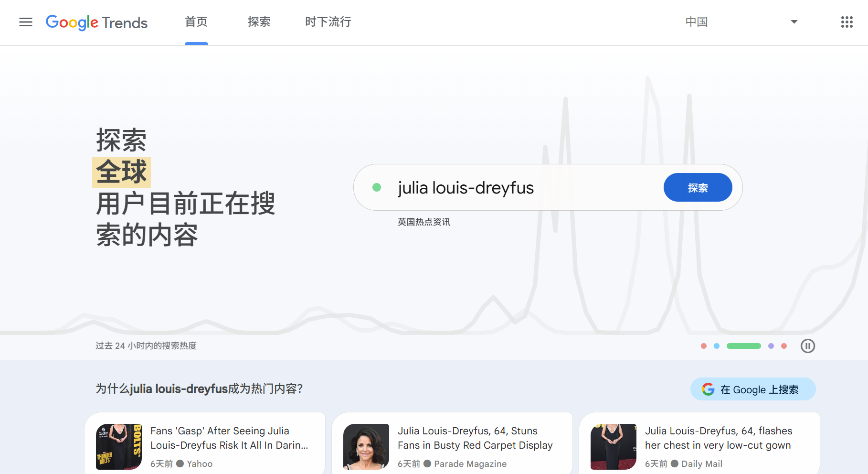The image size is (868, 474).
Task: Open the Yahoo article about fans gasping
Action: [205, 443]
